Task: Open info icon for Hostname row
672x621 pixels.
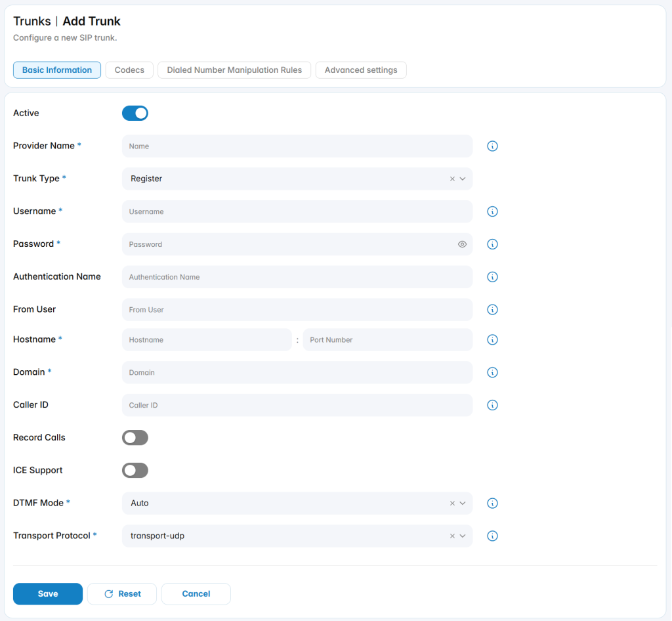Action: click(492, 340)
